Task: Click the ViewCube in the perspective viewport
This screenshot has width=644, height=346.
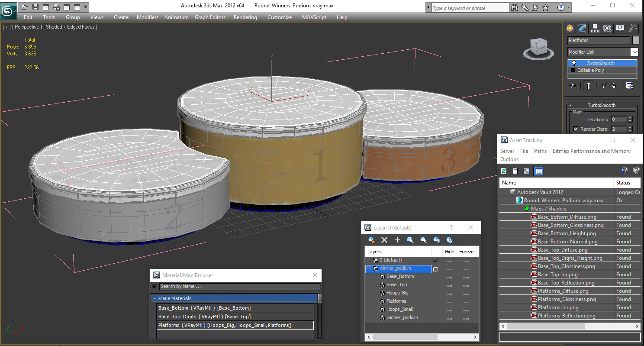Action: 539,48
